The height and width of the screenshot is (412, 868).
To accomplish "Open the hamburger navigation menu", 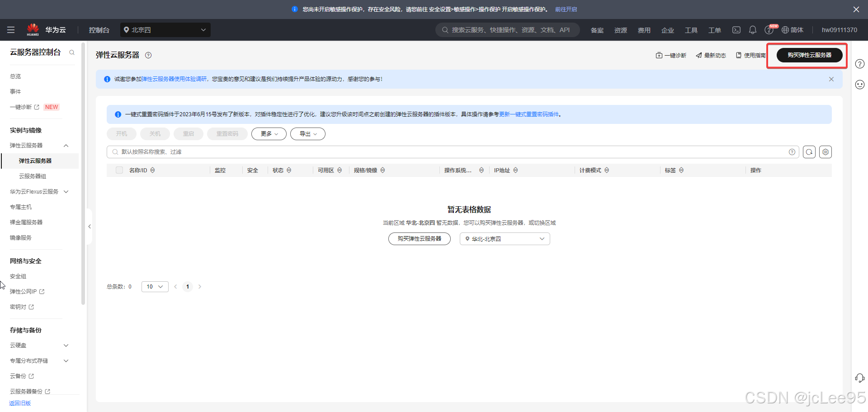I will point(11,30).
